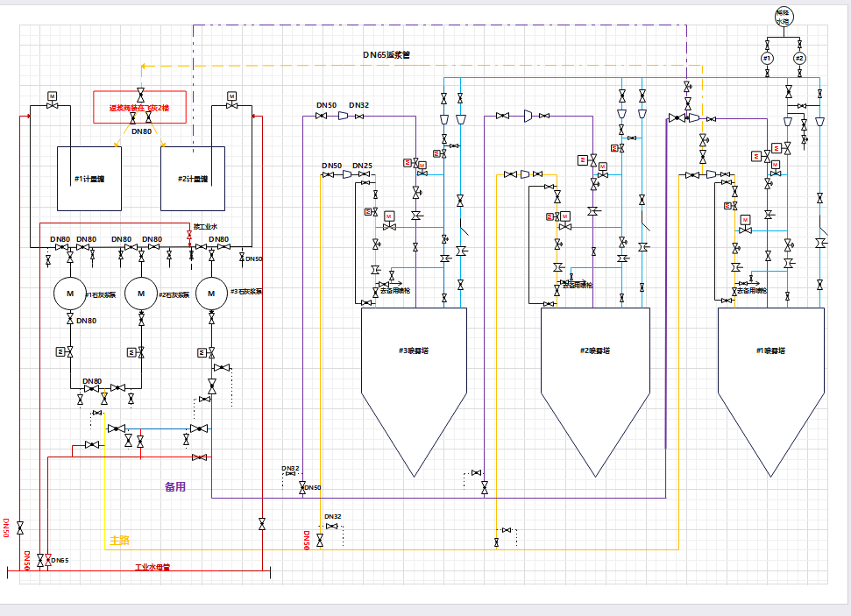Click the 去备用喷枪 label beside #1喷雾塔
Screen dimensions: 851x616
coord(752,291)
